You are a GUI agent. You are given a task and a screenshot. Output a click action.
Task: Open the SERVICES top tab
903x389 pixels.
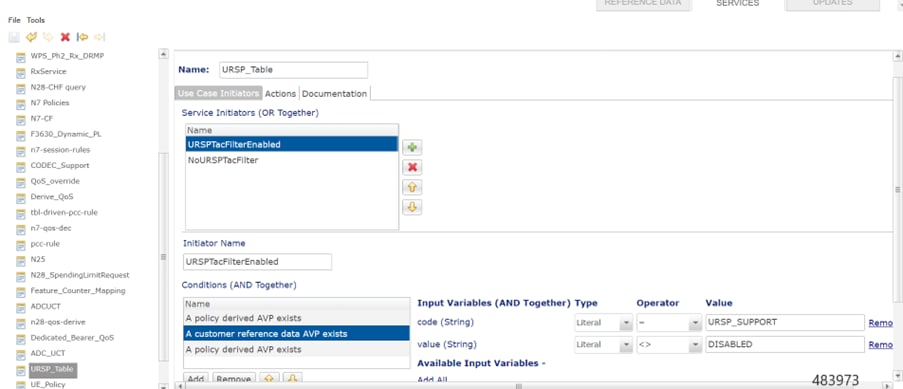pos(738,3)
